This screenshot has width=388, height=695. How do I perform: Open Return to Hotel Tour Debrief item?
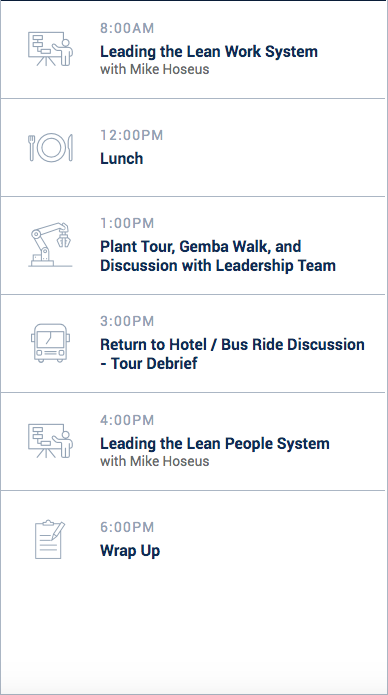coord(232,354)
